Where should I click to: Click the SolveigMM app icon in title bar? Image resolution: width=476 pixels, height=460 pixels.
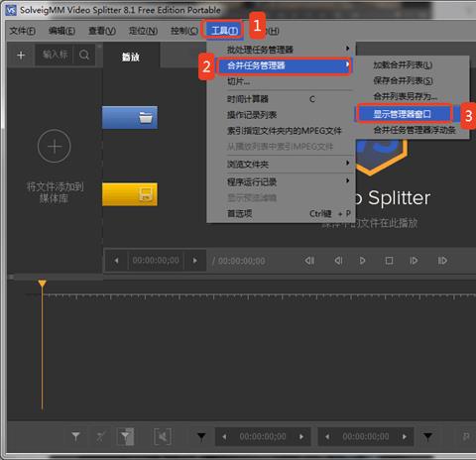point(11,10)
